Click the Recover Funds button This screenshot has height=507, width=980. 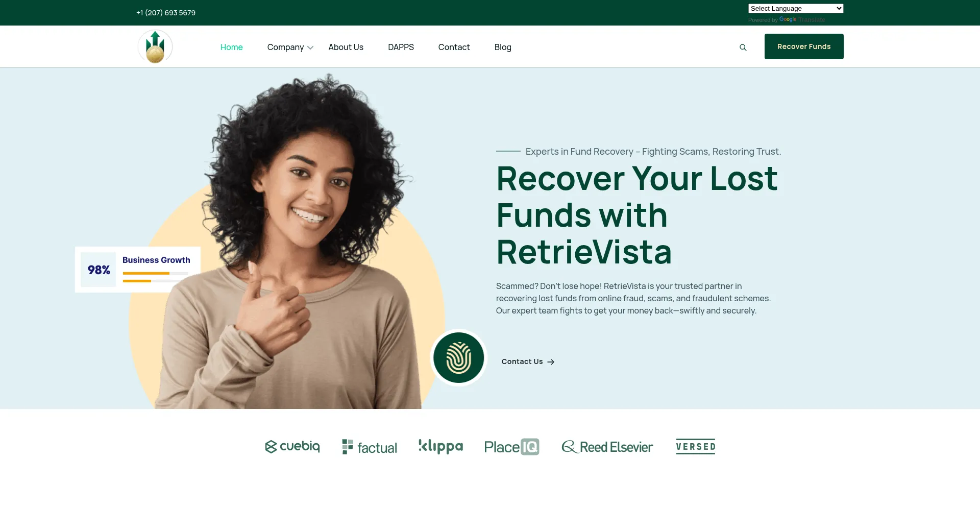pyautogui.click(x=804, y=46)
